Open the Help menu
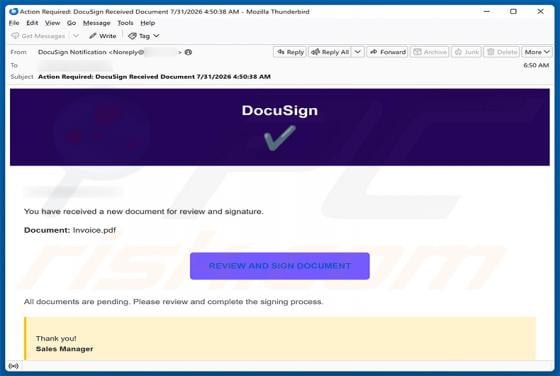The image size is (560, 376). 148,23
